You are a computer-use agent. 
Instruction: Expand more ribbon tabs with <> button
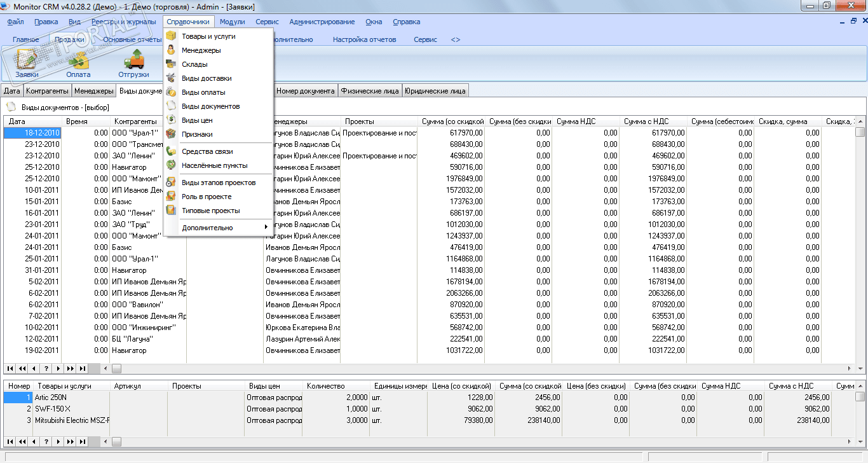point(456,39)
